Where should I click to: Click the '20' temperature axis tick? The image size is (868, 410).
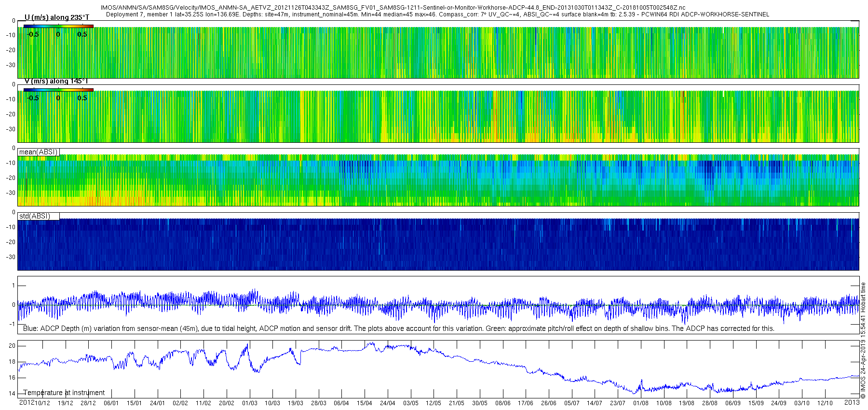tap(12, 345)
